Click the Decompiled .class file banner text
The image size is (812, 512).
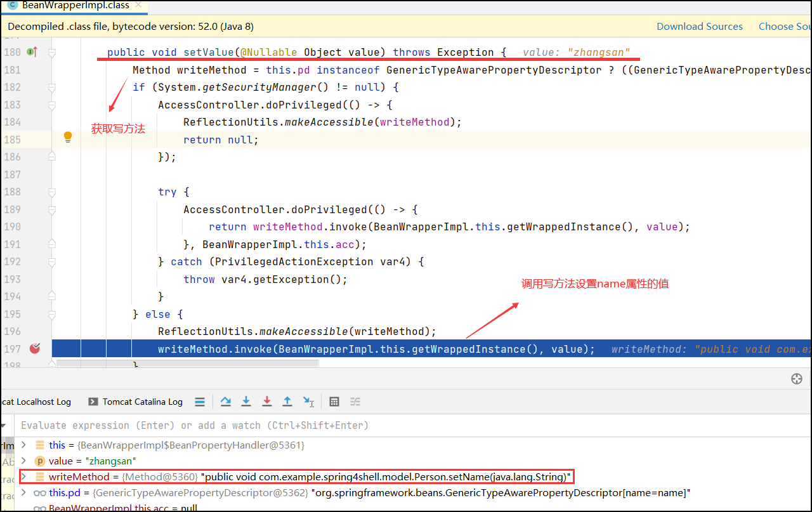click(x=131, y=27)
